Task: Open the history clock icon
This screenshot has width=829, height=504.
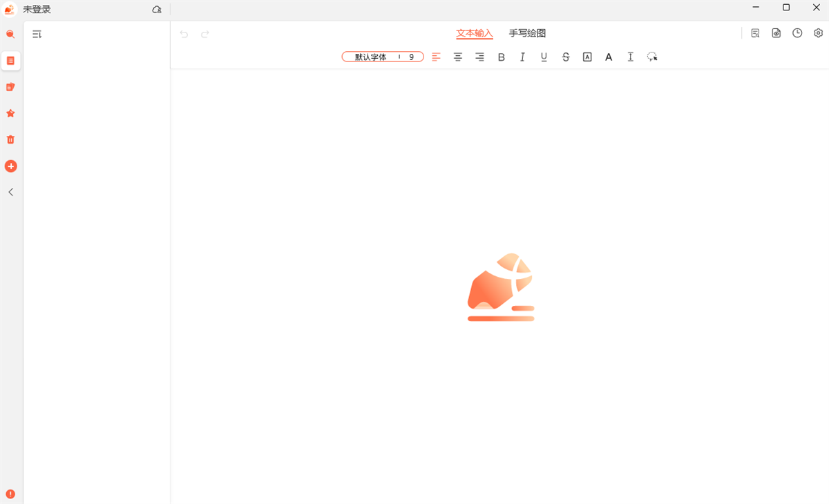Action: 797,33
